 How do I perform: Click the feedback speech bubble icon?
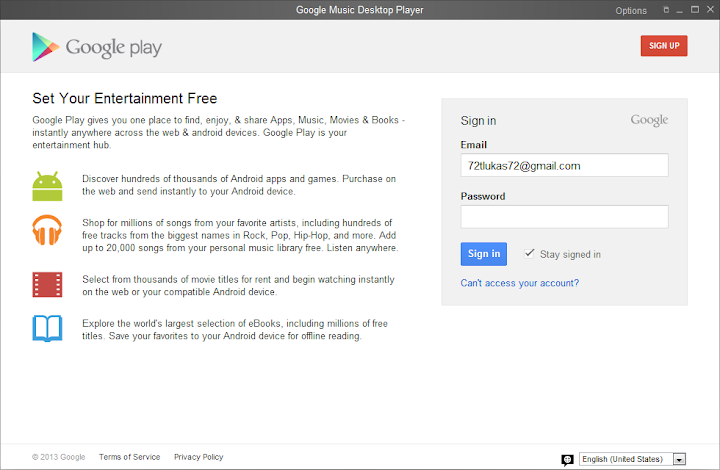(568, 460)
